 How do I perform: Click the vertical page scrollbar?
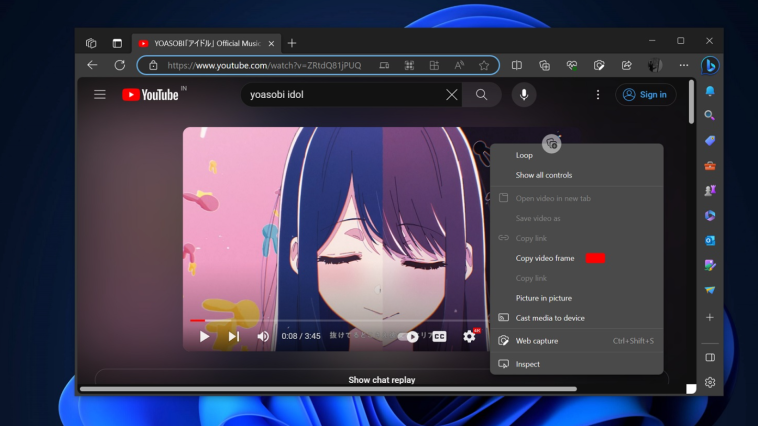[691, 102]
